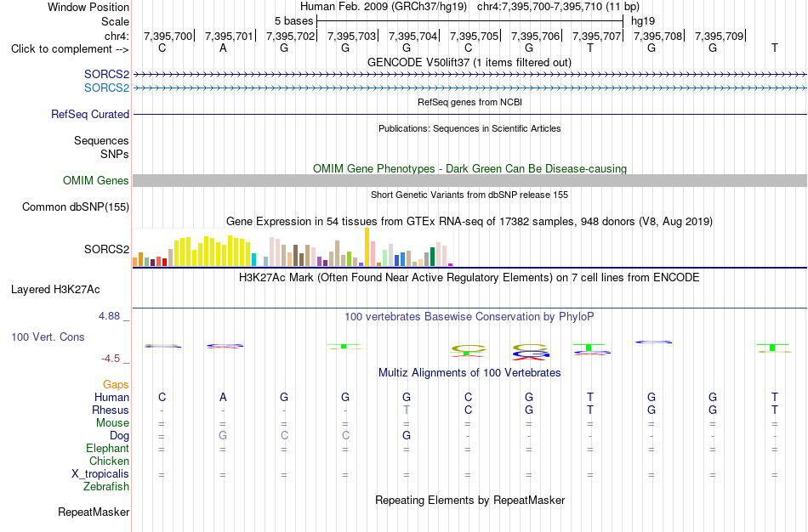Click the 100 Vert. Cons track label
Image resolution: width=808 pixels, height=532 pixels.
(x=48, y=337)
